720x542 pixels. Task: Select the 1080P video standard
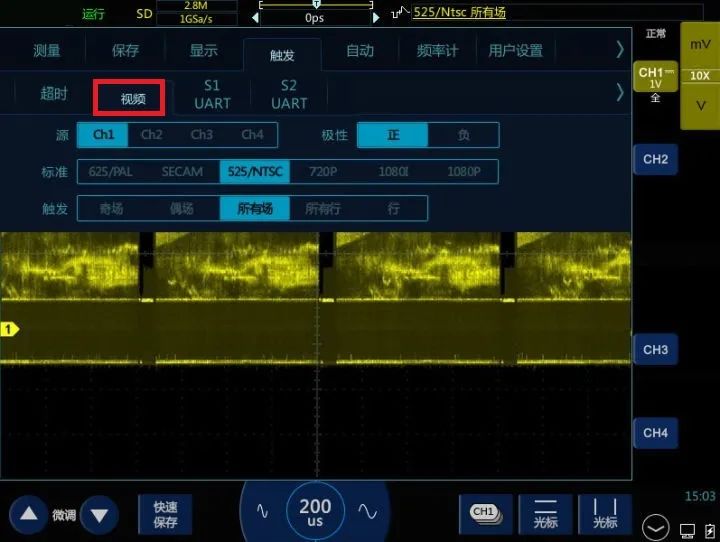coord(464,172)
